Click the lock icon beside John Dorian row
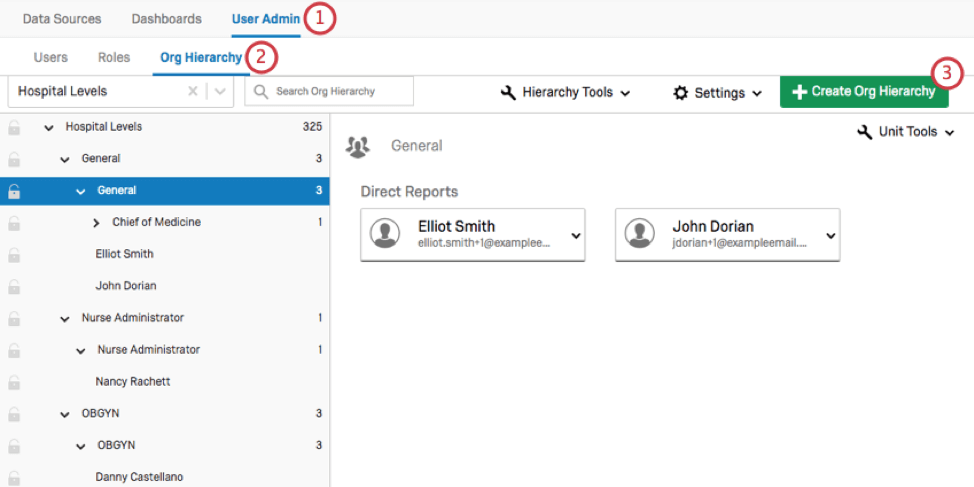The height and width of the screenshot is (487, 974). [14, 288]
